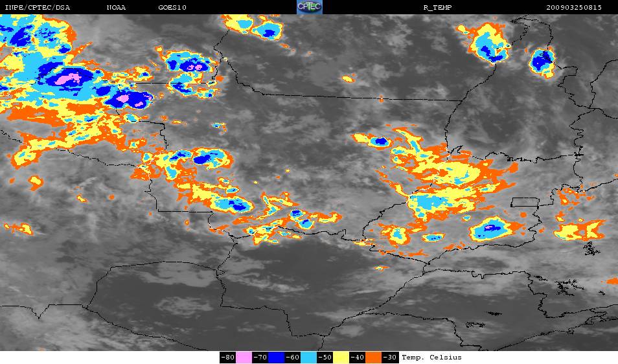The height and width of the screenshot is (364, 618).
Task: Click the -30 legend value
Action: point(390,358)
